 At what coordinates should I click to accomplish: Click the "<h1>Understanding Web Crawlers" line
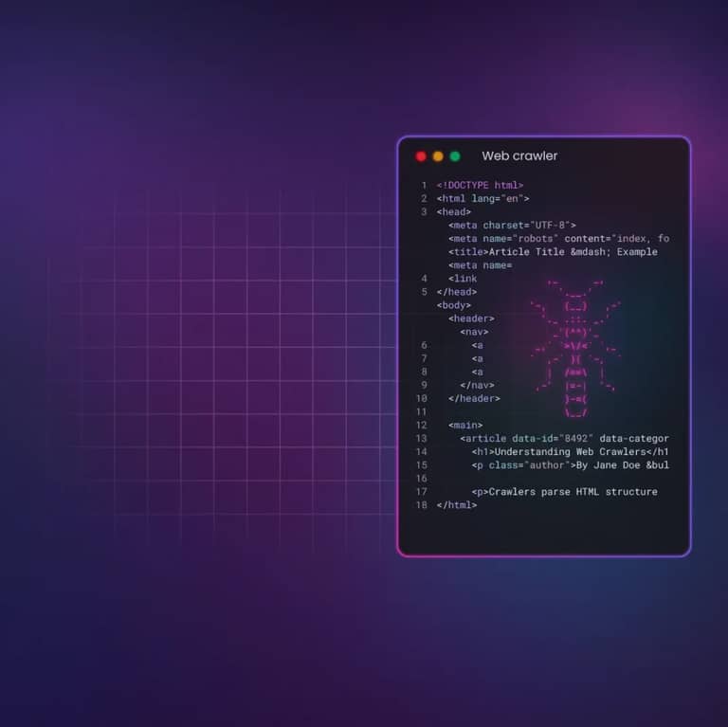(x=570, y=452)
